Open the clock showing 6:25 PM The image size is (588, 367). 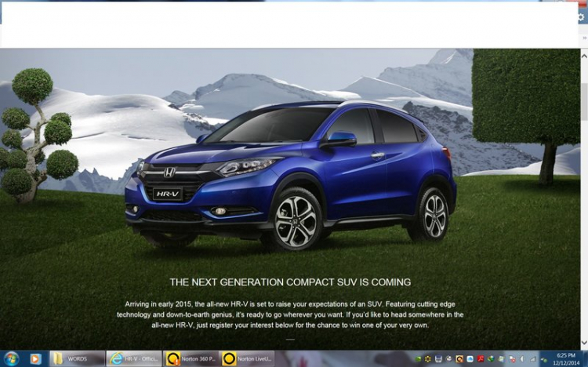coord(566,358)
